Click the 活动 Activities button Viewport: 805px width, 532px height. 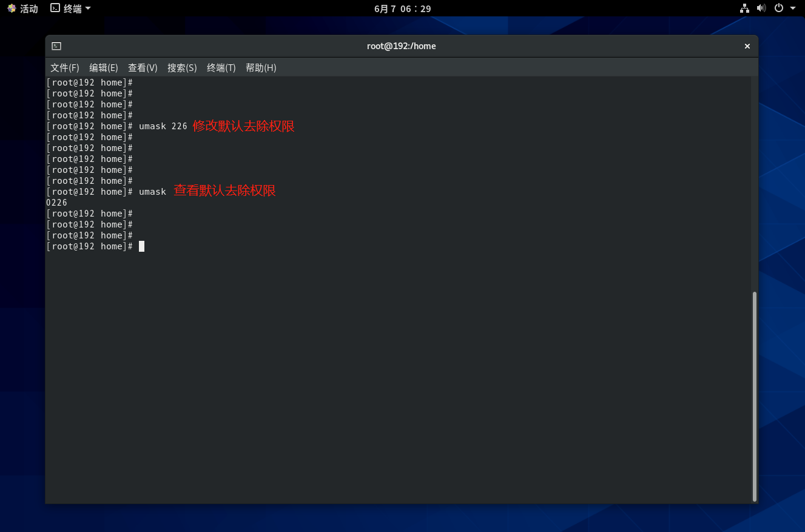click(x=22, y=8)
